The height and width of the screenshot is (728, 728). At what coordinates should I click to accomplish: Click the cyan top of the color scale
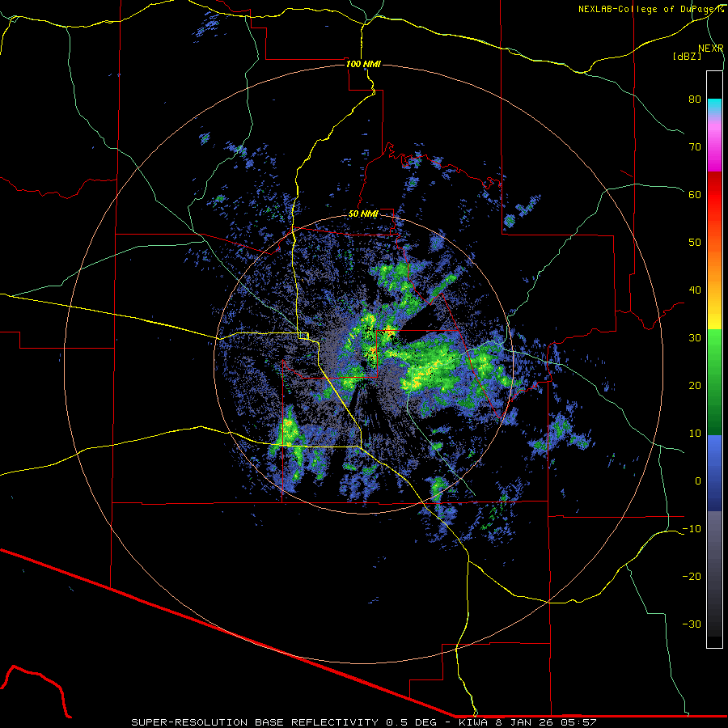pyautogui.click(x=714, y=106)
